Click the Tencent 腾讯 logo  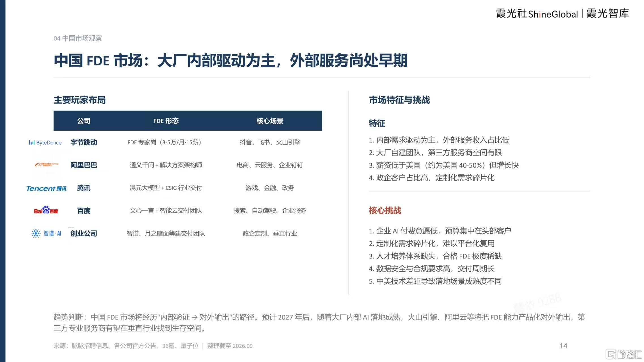(x=46, y=188)
